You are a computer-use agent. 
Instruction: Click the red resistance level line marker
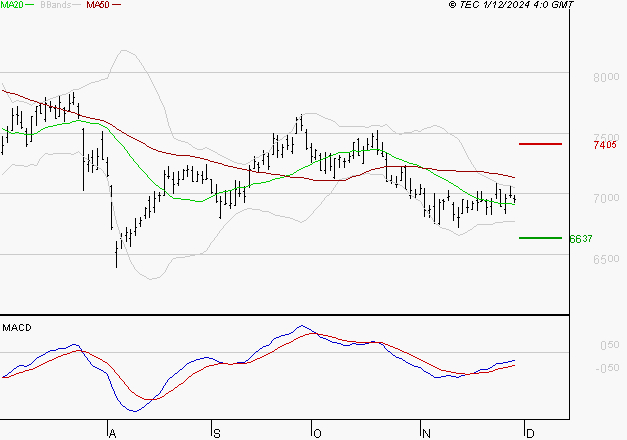click(x=540, y=144)
